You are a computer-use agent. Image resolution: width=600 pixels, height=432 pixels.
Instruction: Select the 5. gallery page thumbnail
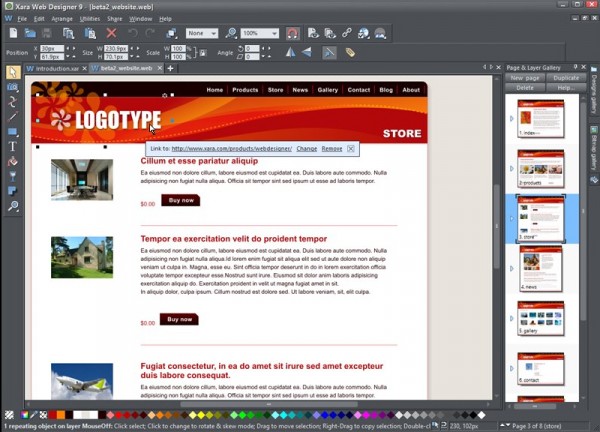(x=541, y=318)
